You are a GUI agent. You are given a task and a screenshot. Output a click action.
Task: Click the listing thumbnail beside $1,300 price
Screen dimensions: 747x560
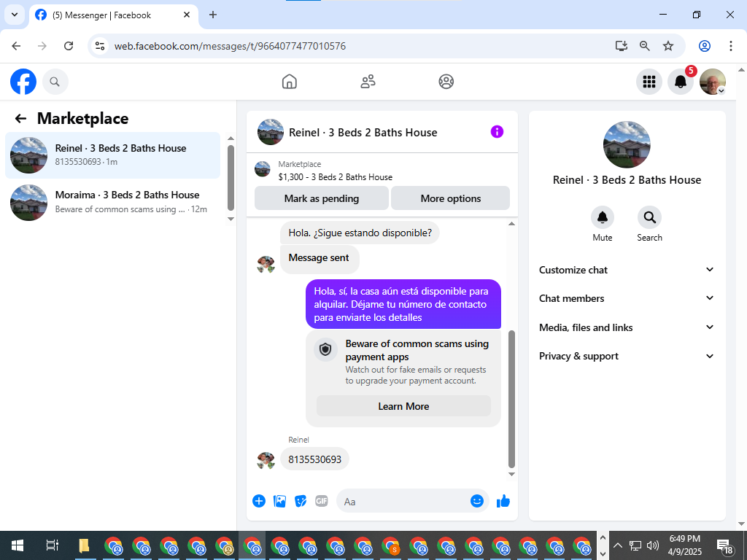click(x=263, y=169)
